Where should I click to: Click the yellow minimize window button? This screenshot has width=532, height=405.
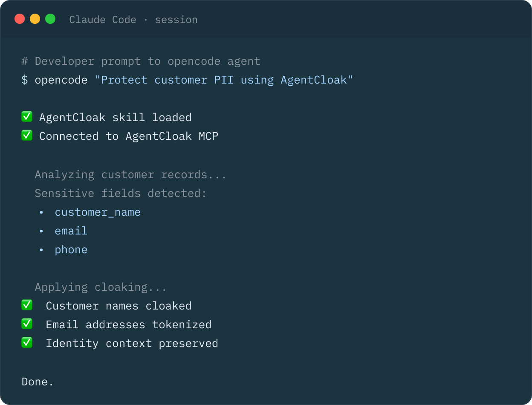click(x=35, y=19)
